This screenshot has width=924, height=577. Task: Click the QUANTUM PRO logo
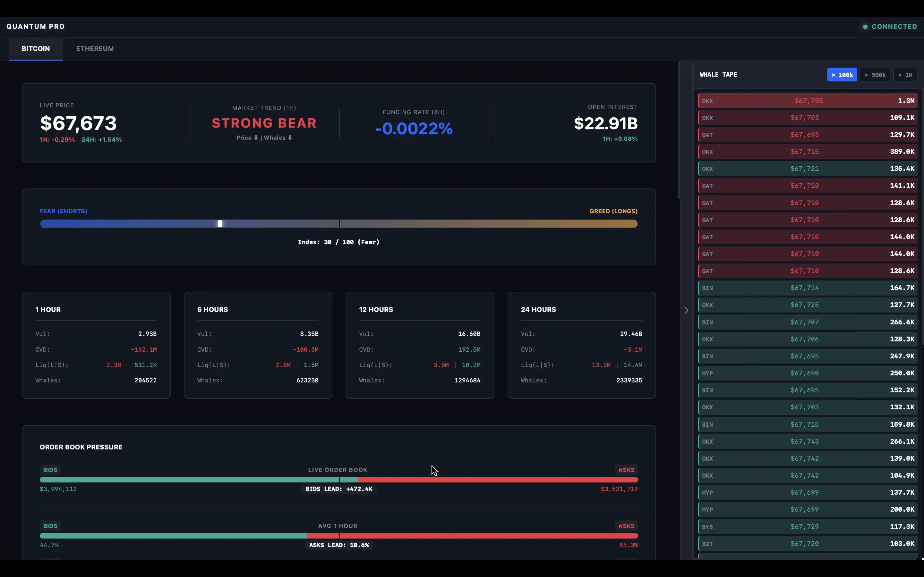pos(36,26)
